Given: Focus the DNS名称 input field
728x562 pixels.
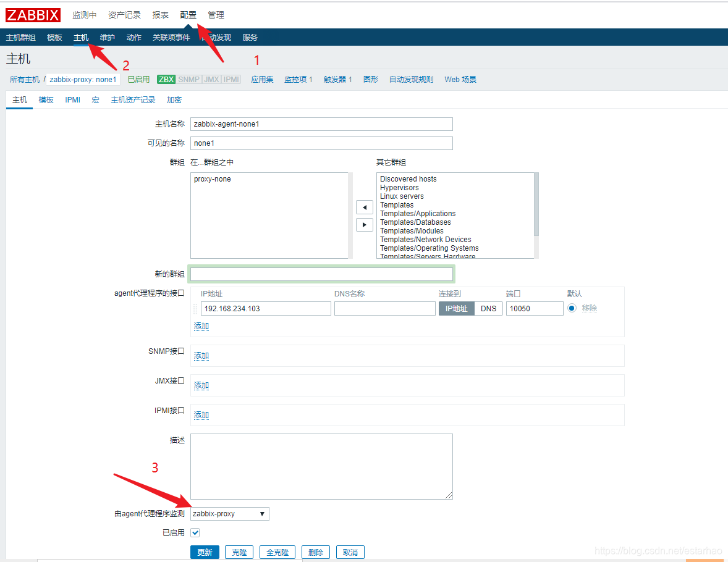Looking at the screenshot, I should tap(385, 309).
